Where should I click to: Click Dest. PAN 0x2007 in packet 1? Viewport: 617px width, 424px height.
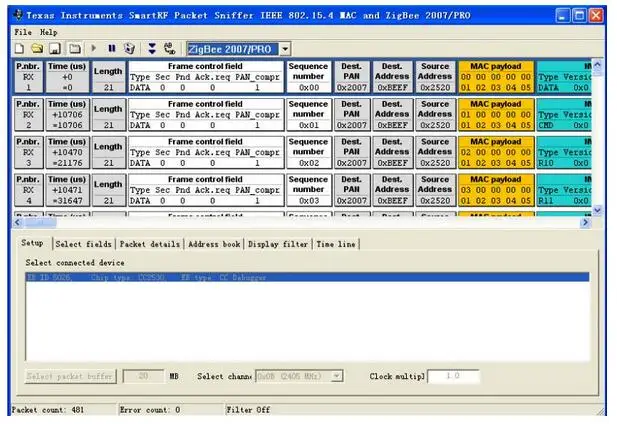point(351,77)
